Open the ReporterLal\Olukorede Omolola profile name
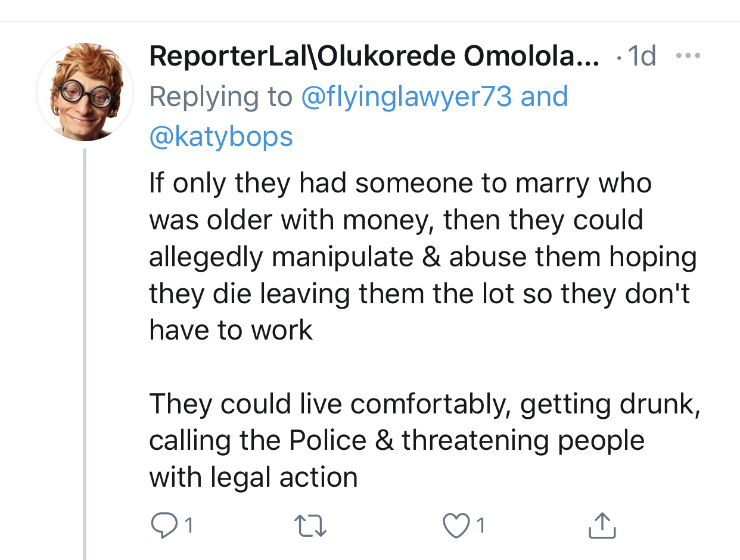Image resolution: width=740 pixels, height=560 pixels. point(374,57)
